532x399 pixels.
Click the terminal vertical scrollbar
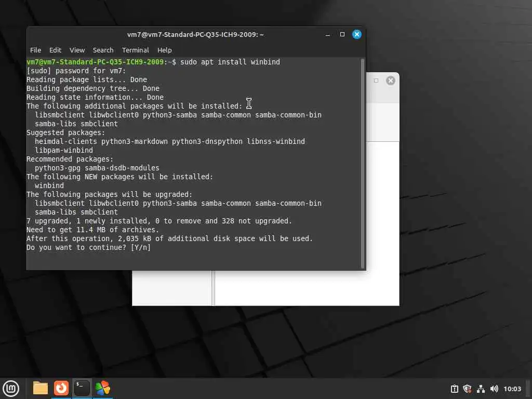(362, 164)
